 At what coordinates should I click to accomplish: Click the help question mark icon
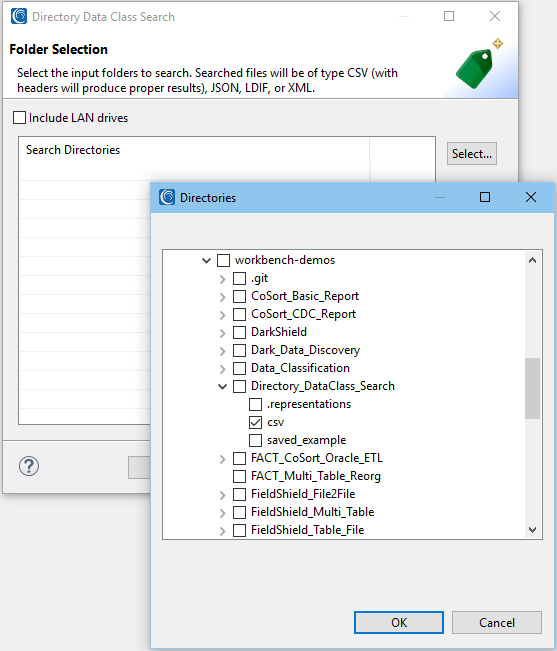(29, 466)
